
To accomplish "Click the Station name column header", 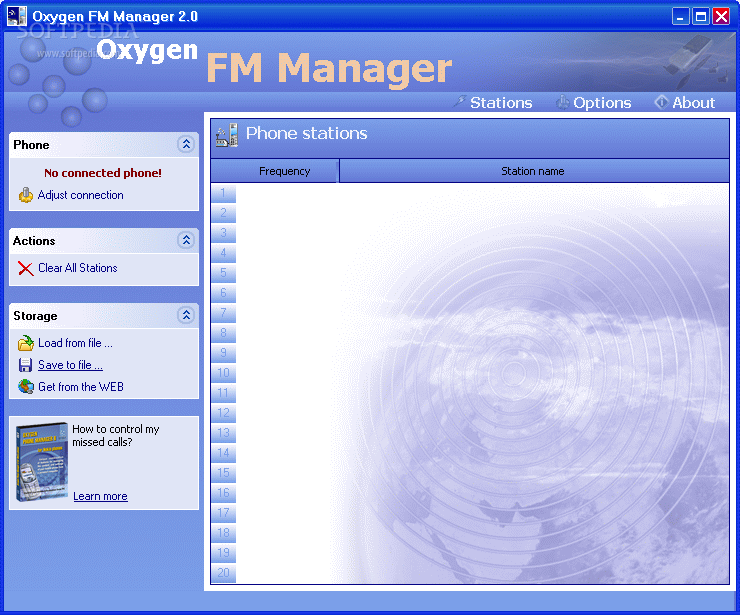I will click(x=534, y=171).
